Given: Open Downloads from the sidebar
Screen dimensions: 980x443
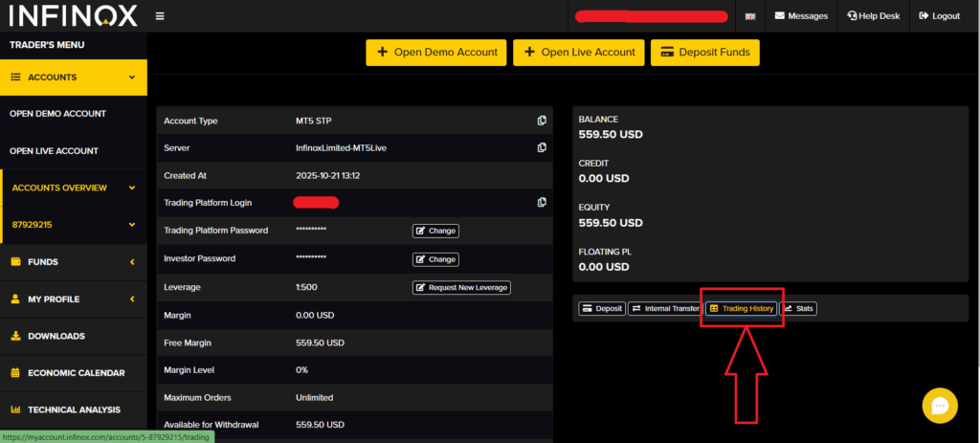Looking at the screenshot, I should (x=56, y=336).
